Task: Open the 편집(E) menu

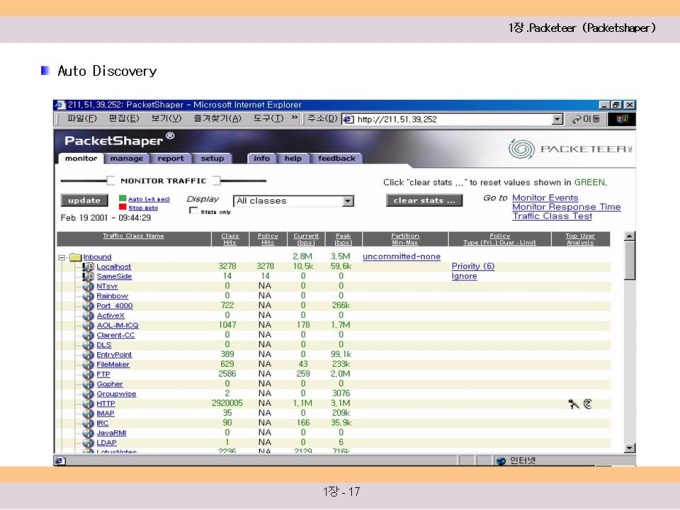Action: click(124, 118)
